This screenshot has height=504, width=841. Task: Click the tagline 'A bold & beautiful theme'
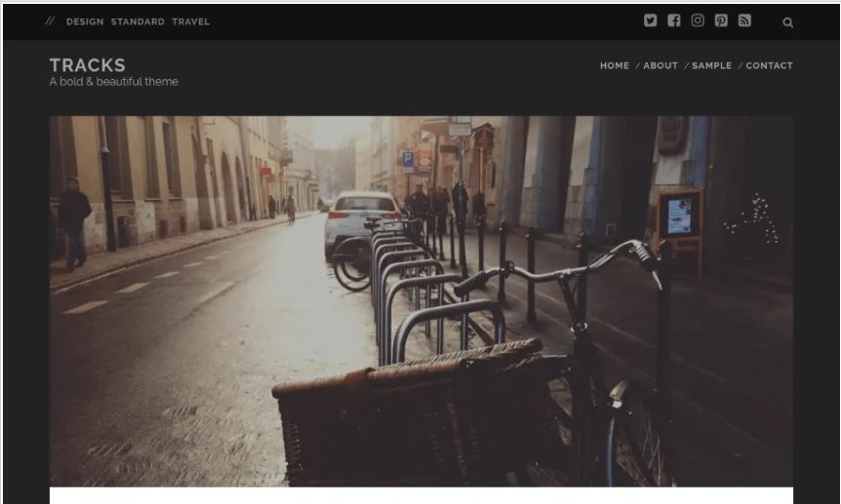tap(114, 82)
